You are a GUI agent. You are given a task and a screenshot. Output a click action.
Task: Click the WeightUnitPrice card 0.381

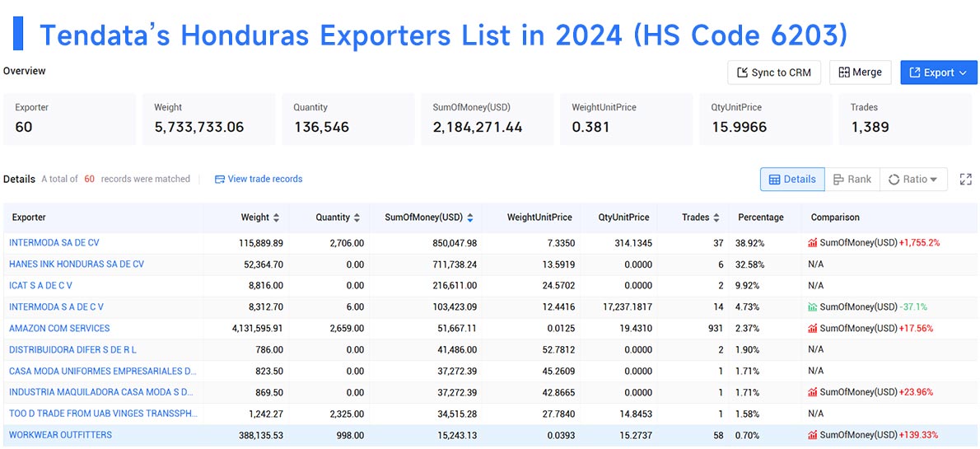(627, 119)
